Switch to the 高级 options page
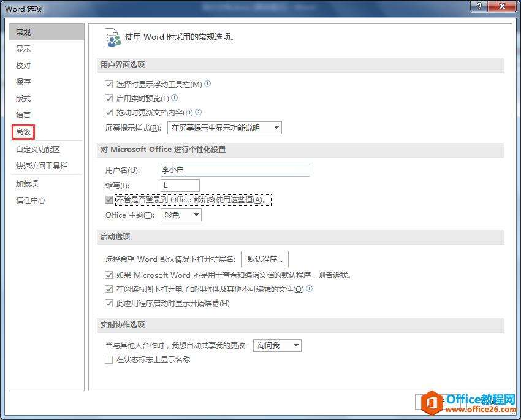This screenshot has width=521, height=420. (x=23, y=131)
